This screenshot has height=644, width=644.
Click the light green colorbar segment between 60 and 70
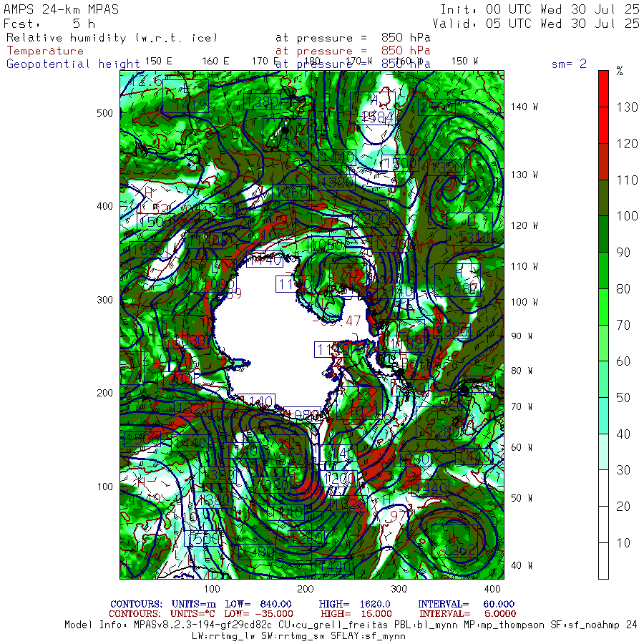pos(603,343)
